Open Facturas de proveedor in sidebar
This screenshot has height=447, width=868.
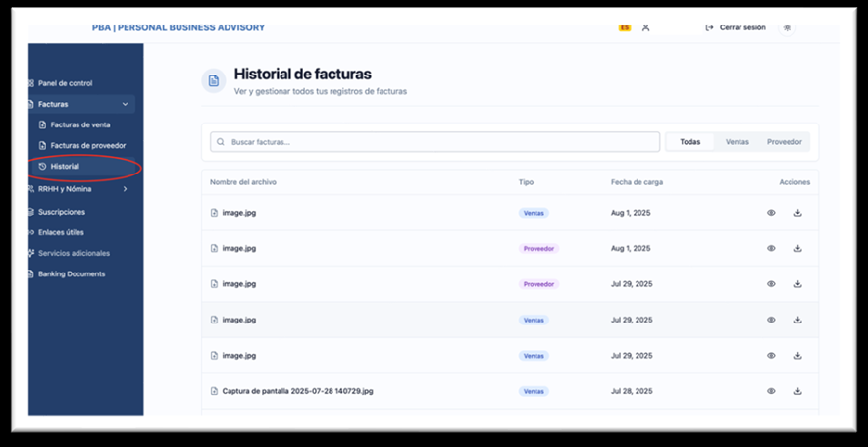point(87,145)
